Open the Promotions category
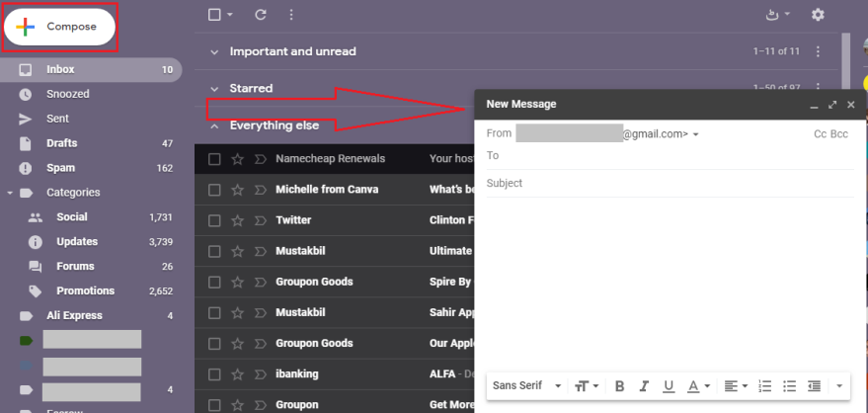 pyautogui.click(x=85, y=291)
